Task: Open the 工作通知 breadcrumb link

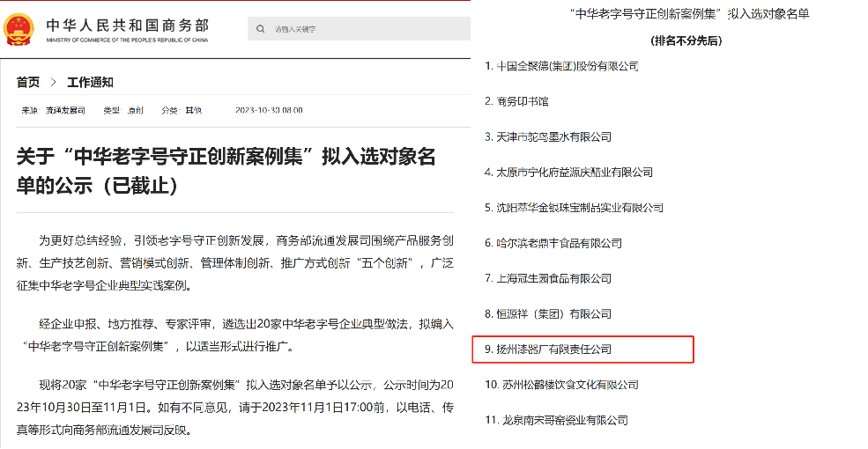Action: pos(90,83)
